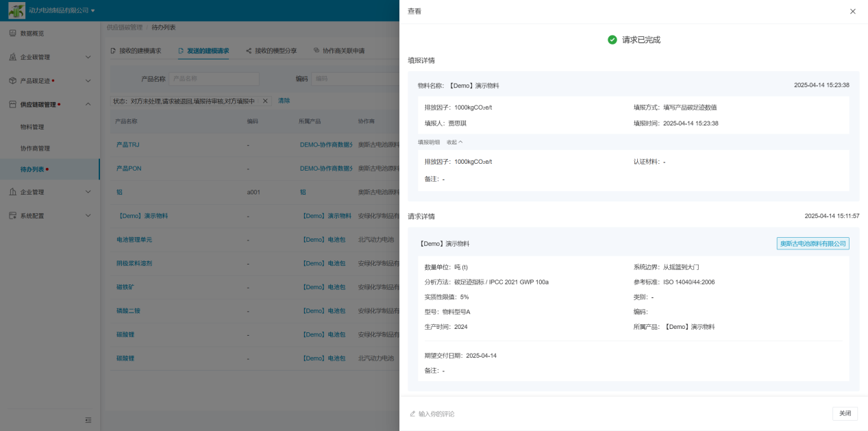This screenshot has width=868, height=431.
Task: Close the 查看 drawer with the X icon
Action: [x=852, y=12]
